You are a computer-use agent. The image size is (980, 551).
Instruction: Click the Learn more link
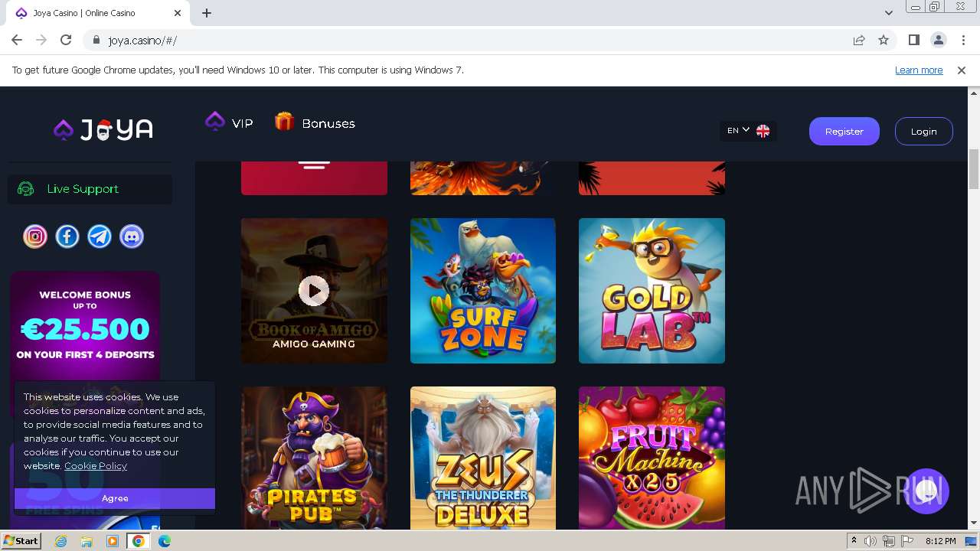coord(919,70)
